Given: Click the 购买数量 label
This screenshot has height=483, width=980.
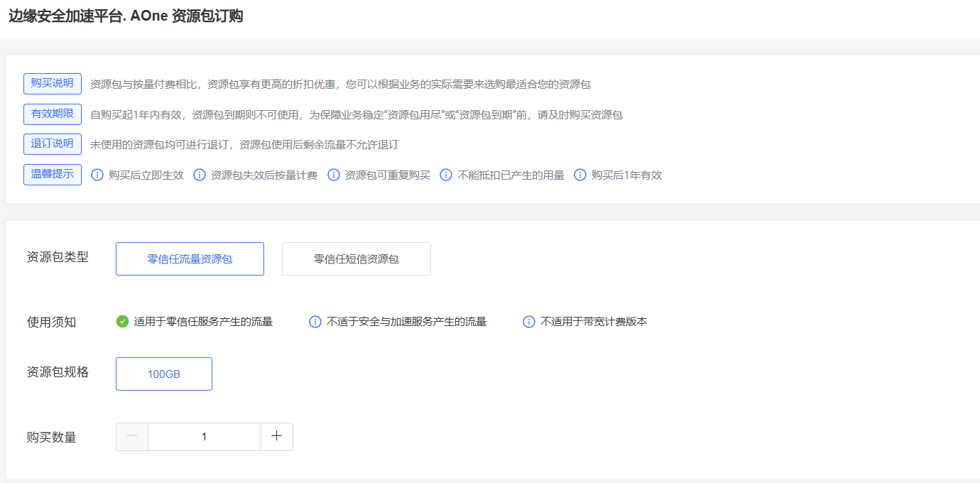Looking at the screenshot, I should pos(51,438).
